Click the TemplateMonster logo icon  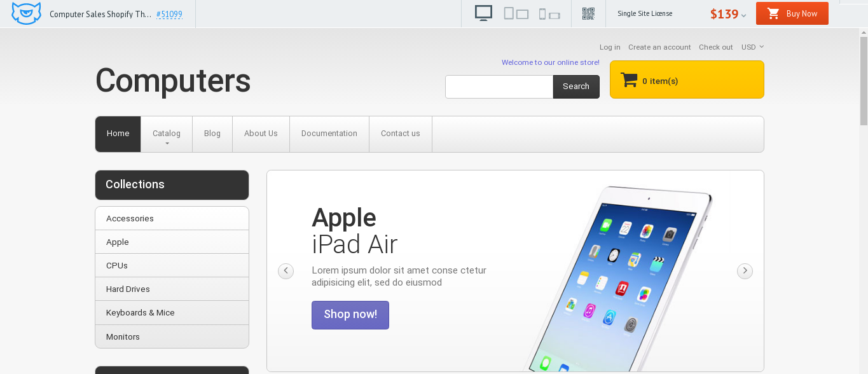[26, 13]
